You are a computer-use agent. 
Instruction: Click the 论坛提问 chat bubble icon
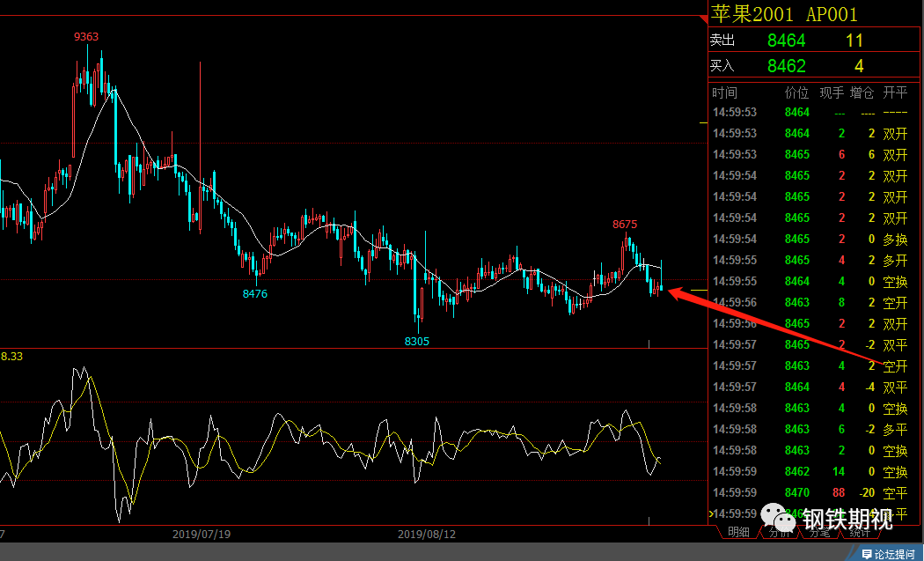tap(867, 554)
